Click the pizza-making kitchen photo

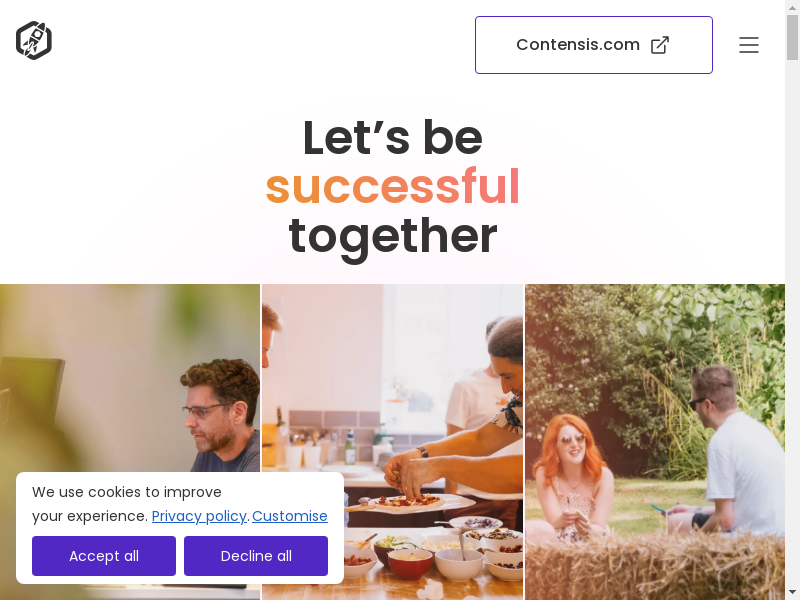393,442
